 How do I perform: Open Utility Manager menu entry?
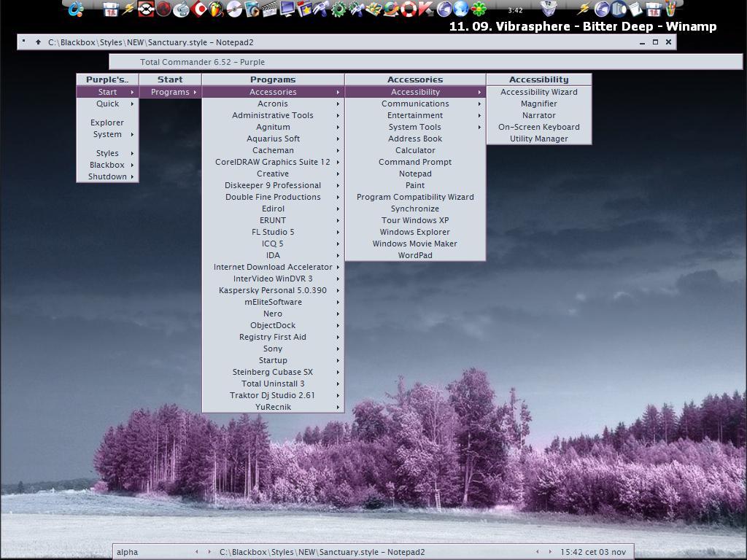pyautogui.click(x=539, y=139)
